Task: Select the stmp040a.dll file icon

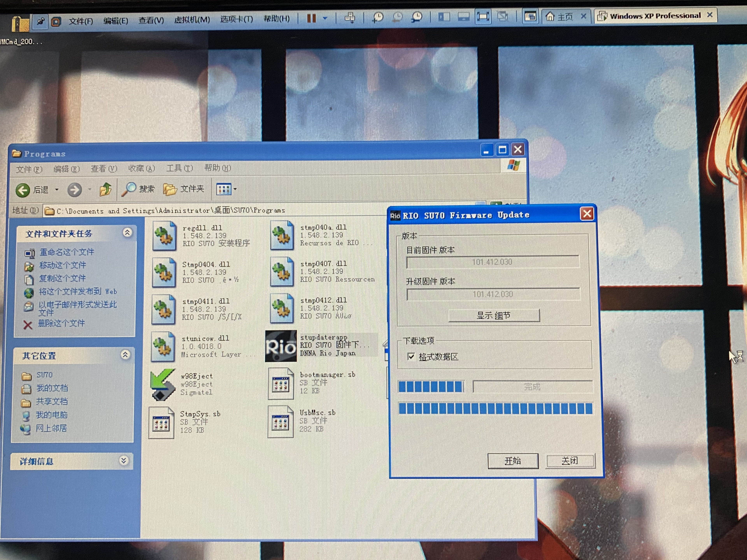Action: (x=282, y=235)
